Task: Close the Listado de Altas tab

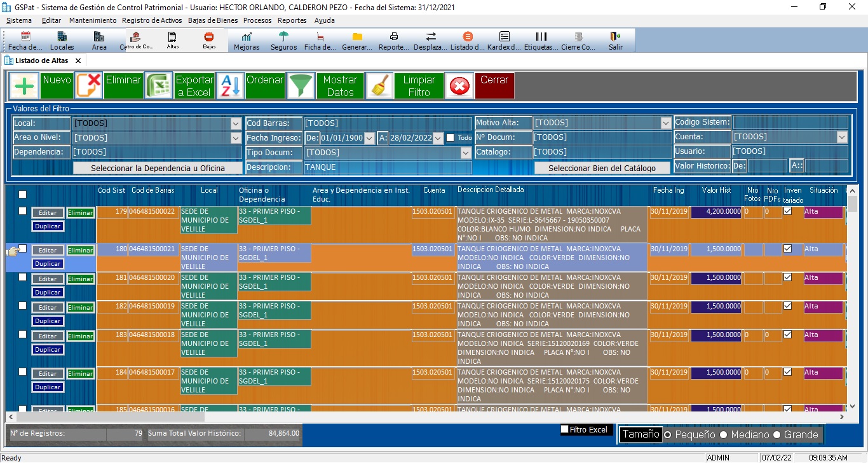Action: pyautogui.click(x=78, y=60)
